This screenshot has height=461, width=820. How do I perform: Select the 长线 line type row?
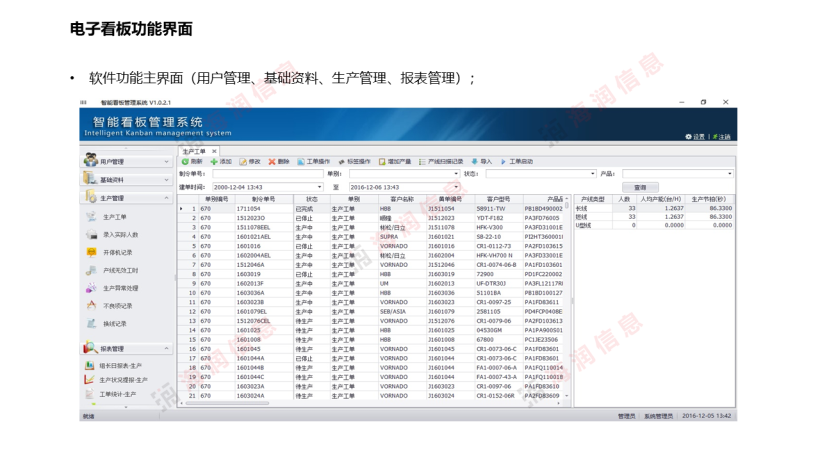[x=654, y=208]
